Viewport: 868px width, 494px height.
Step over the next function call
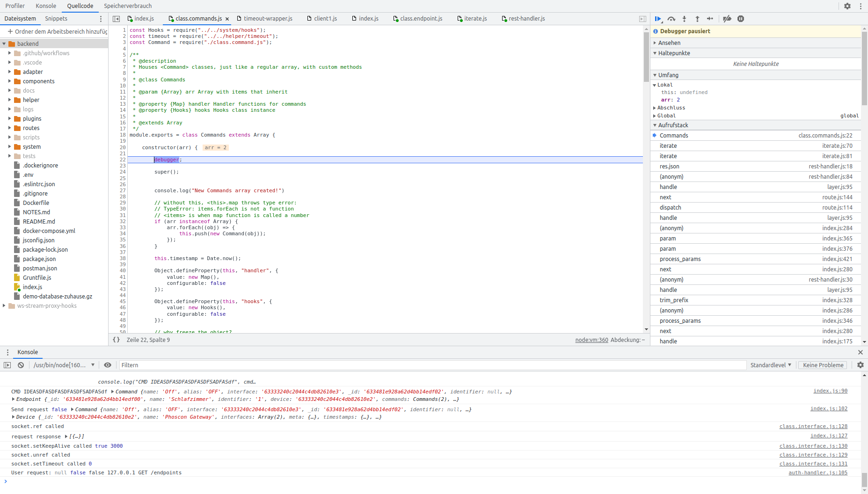[x=671, y=19]
